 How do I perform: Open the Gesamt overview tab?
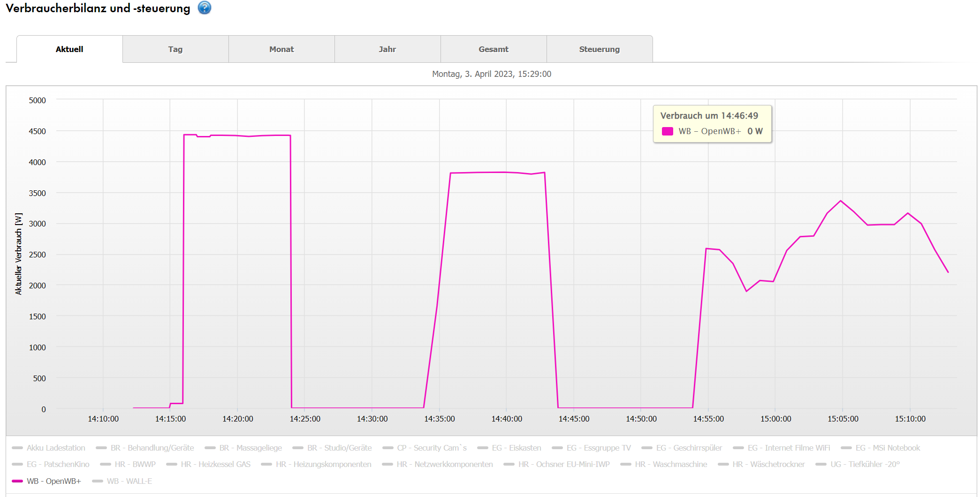point(494,49)
